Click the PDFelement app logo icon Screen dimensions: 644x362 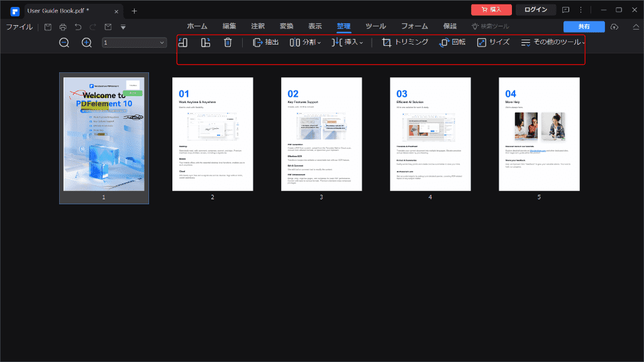click(15, 11)
